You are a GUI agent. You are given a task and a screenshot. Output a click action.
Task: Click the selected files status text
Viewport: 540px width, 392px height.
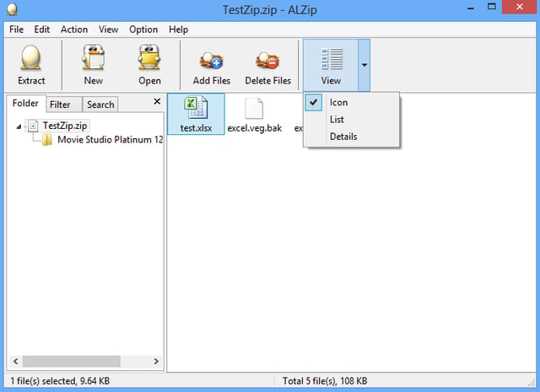click(60, 381)
